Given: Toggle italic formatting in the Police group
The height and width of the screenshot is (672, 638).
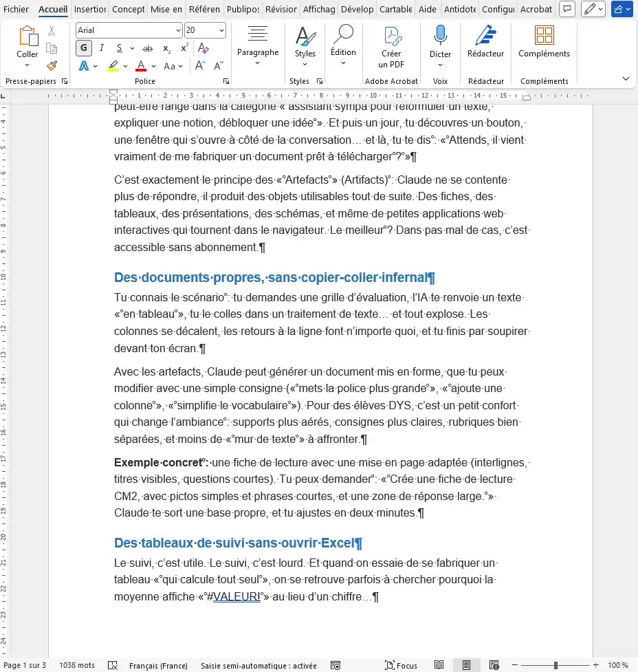Looking at the screenshot, I should (x=102, y=48).
